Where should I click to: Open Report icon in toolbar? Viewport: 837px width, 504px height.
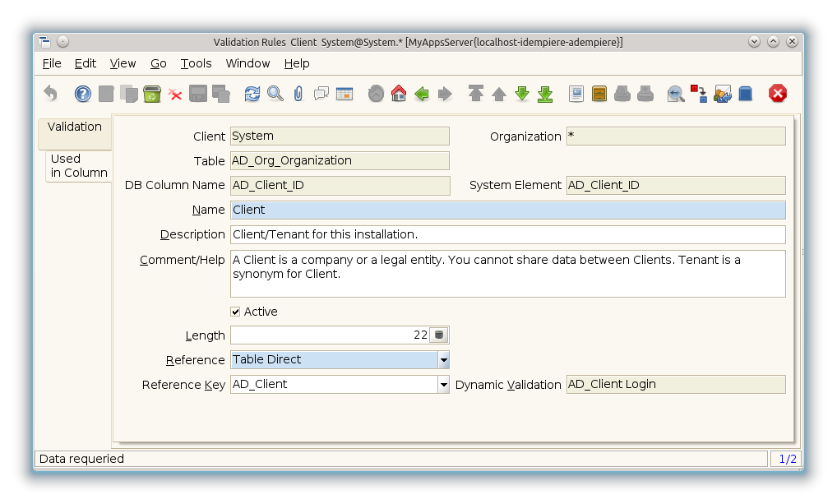[x=576, y=94]
